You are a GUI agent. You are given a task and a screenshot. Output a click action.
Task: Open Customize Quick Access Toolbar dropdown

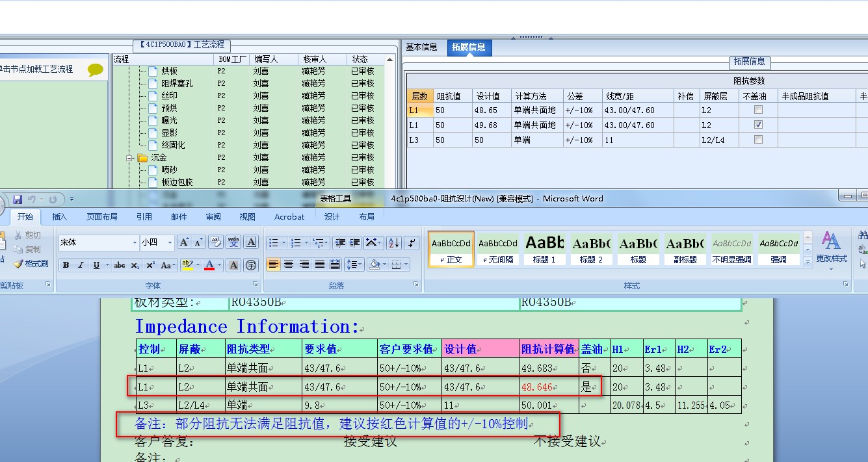click(x=72, y=199)
